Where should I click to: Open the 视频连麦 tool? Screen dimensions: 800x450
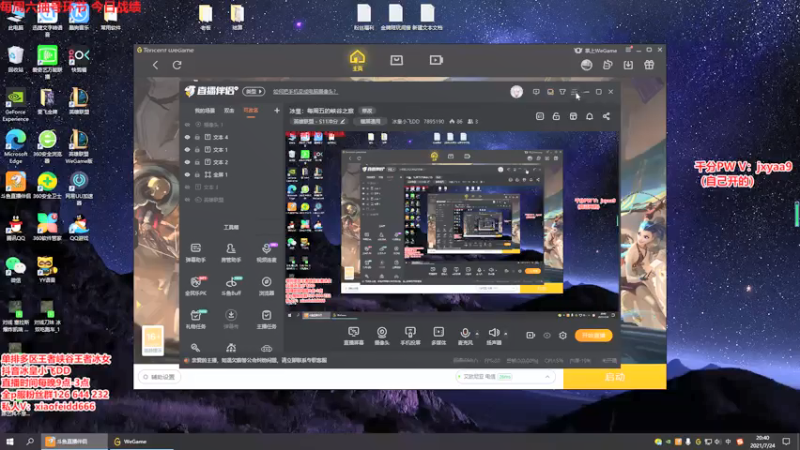266,253
